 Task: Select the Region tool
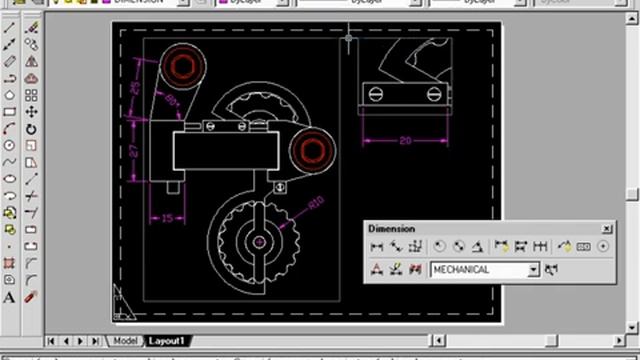[9, 280]
